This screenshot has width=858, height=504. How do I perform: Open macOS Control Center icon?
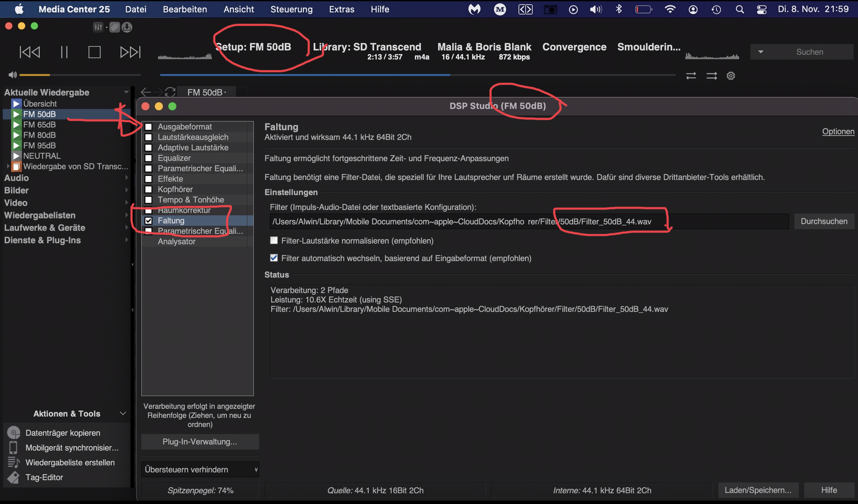762,9
